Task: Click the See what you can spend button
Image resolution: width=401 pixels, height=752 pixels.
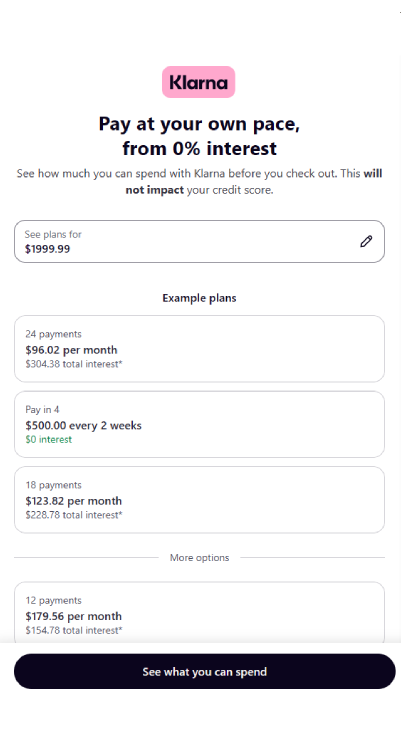Action: pos(205,671)
